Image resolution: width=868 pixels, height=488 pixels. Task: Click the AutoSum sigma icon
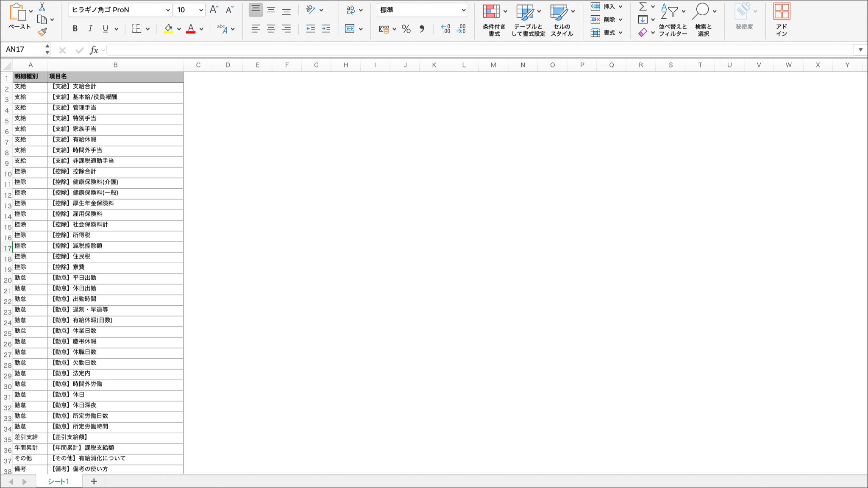643,7
